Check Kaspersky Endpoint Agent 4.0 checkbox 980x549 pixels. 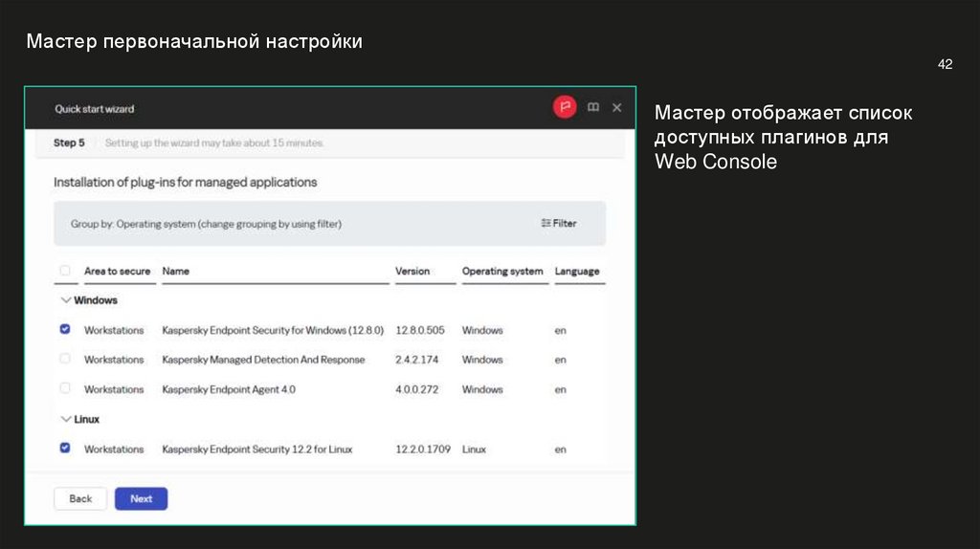[65, 388]
